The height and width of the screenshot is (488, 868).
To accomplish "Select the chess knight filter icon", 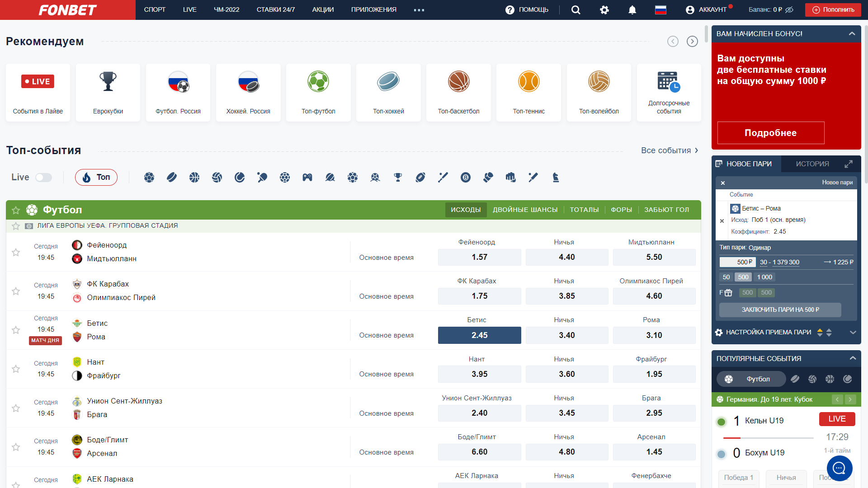I will pos(556,178).
